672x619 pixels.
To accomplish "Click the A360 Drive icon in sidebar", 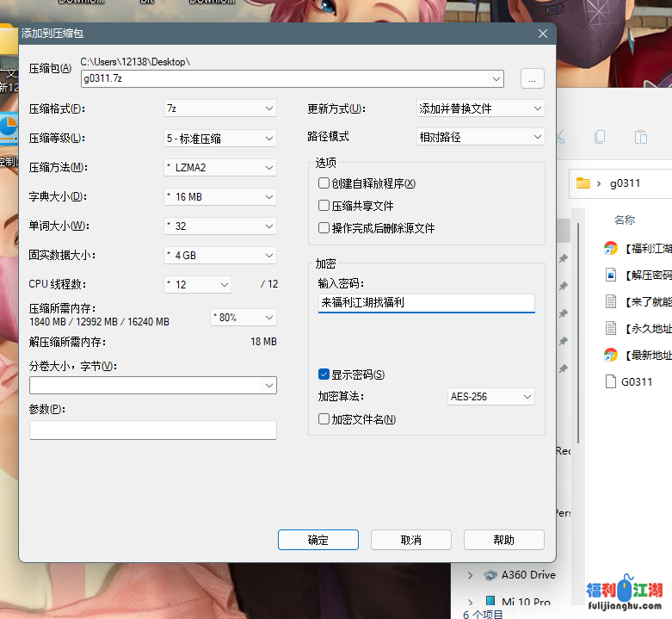I will point(490,575).
